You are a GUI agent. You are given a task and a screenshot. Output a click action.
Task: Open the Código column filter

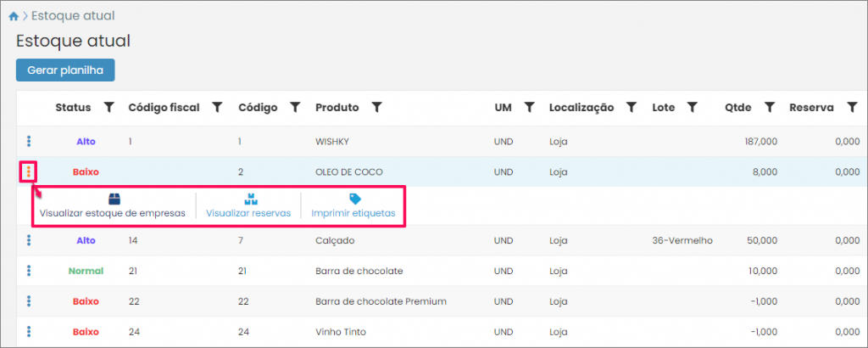pos(295,108)
